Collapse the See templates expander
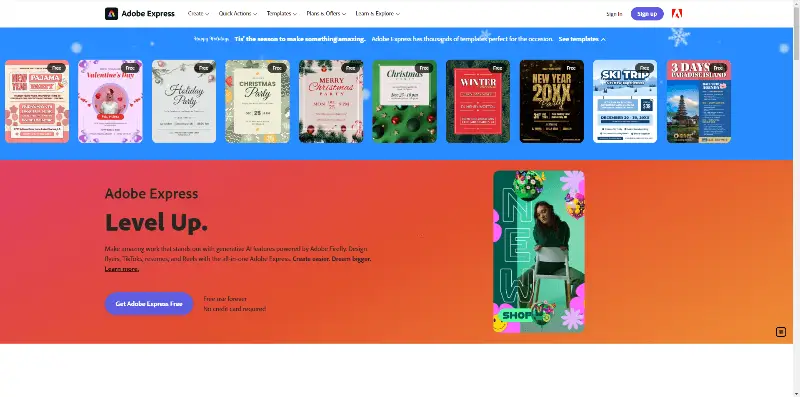 (582, 39)
